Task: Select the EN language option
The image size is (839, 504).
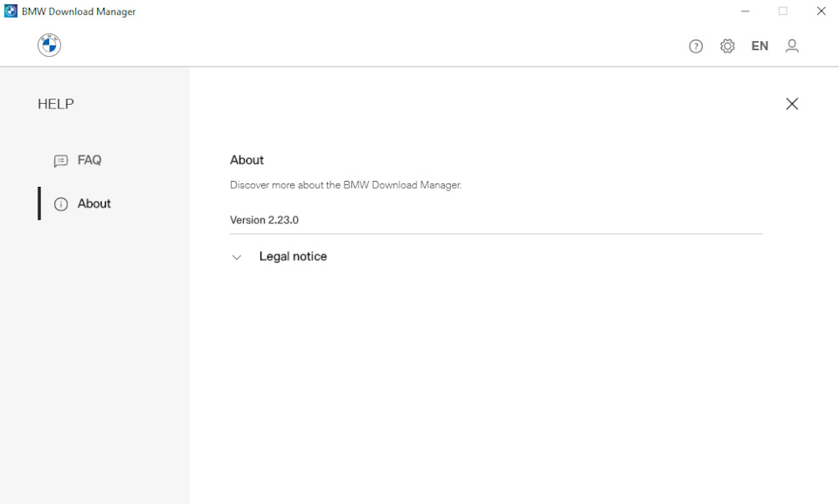Action: coord(759,45)
